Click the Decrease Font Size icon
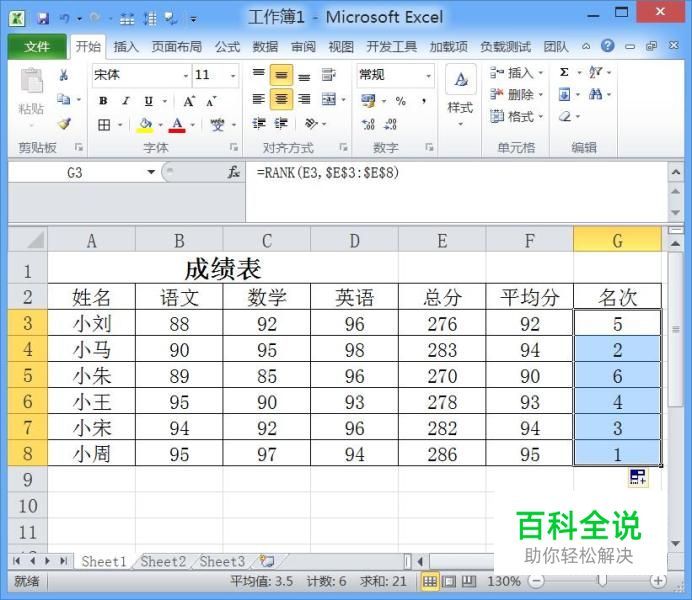692x600 pixels. (211, 101)
